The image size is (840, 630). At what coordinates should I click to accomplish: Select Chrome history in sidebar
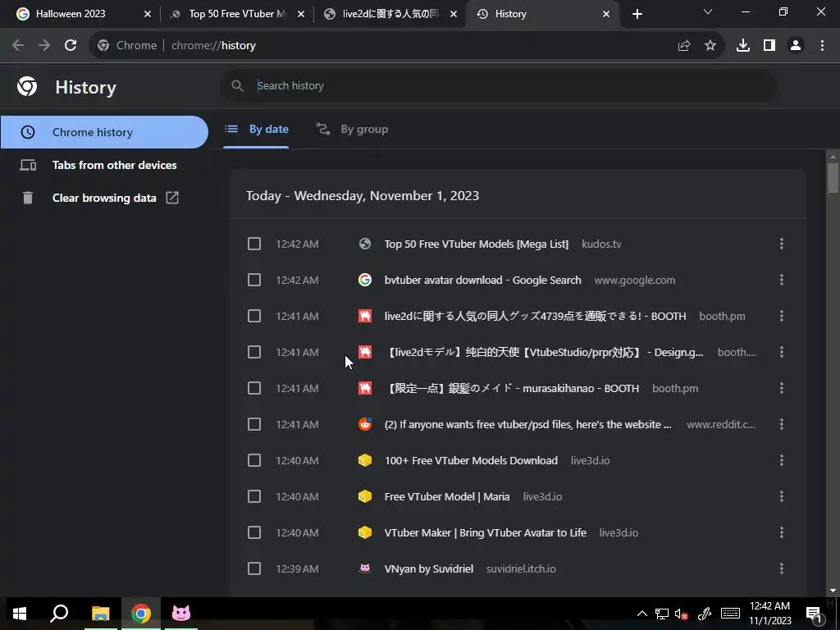pos(104,132)
